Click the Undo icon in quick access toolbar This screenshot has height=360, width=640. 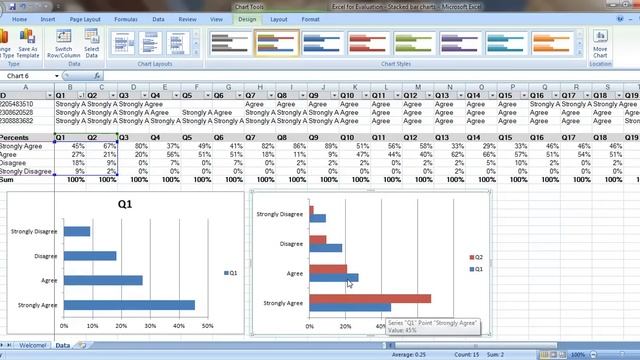coord(24,7)
